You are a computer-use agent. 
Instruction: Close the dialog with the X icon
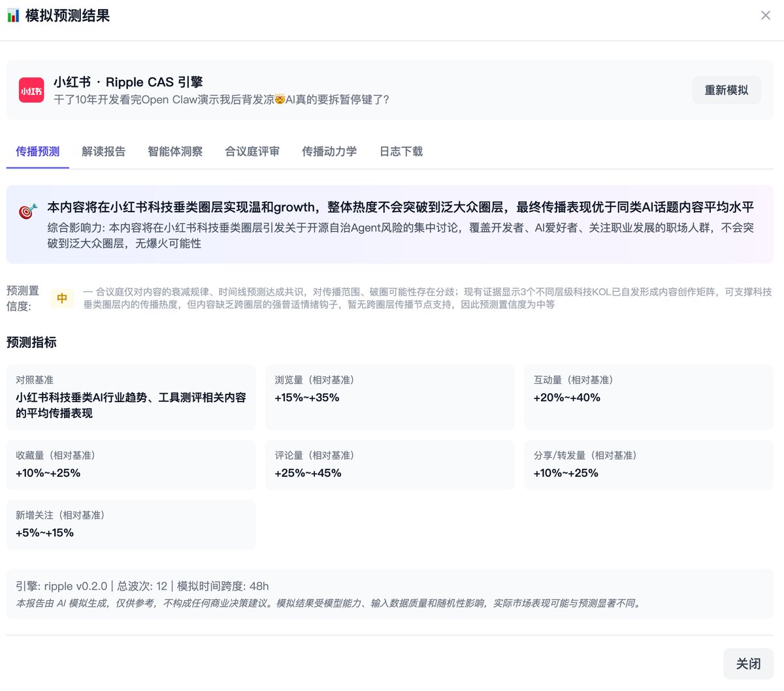765,16
